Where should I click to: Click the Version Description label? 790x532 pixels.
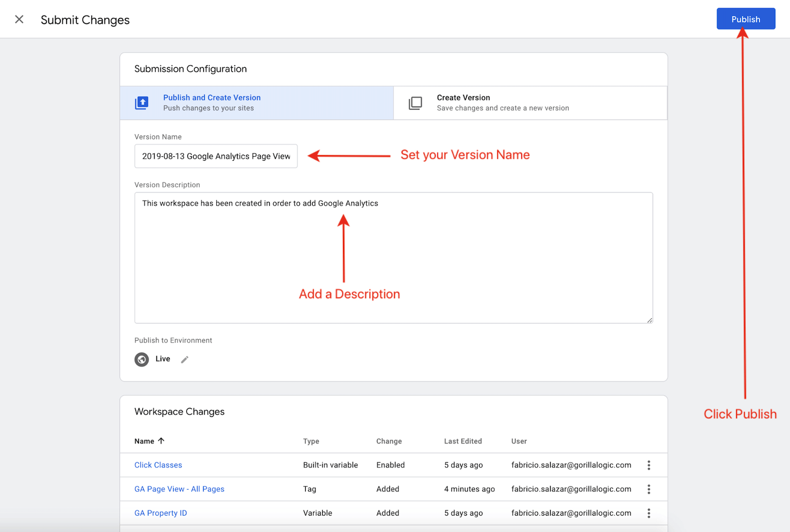(x=167, y=185)
